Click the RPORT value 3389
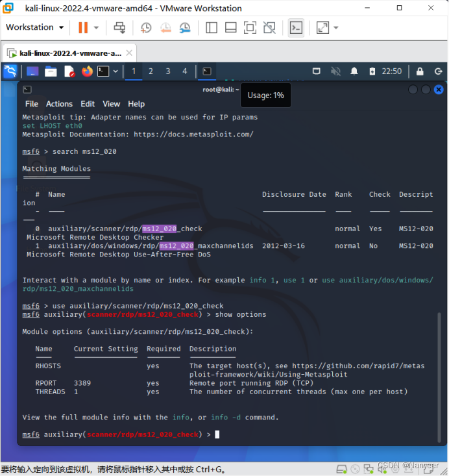The width and height of the screenshot is (449, 476). pyautogui.click(x=82, y=383)
